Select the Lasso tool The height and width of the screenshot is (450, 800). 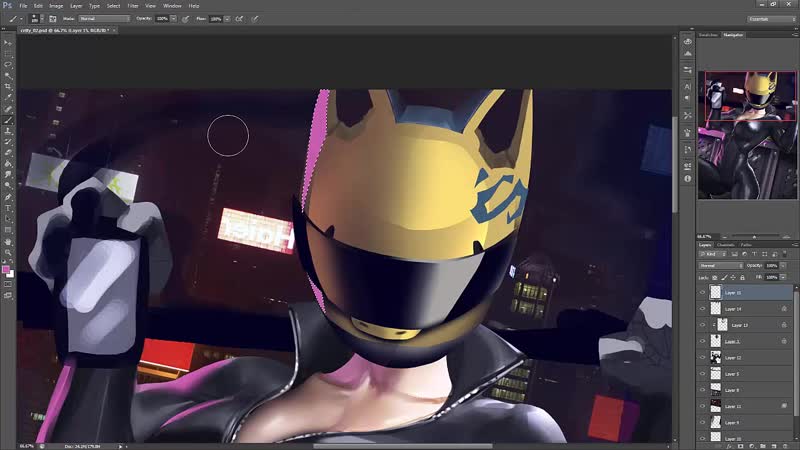point(8,65)
